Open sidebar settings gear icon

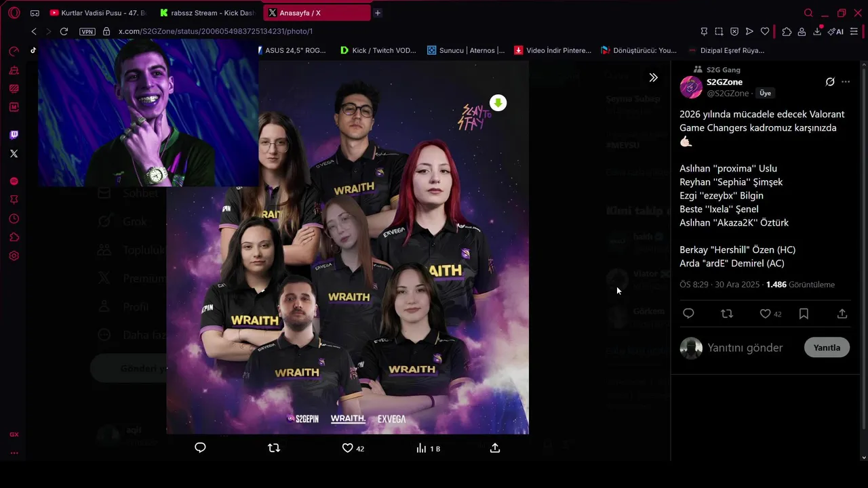point(14,256)
